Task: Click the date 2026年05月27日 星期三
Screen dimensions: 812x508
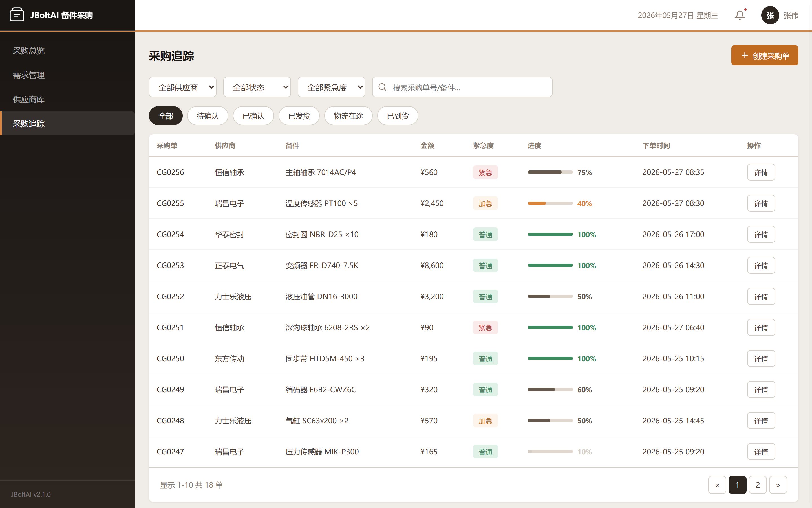Action: point(678,16)
